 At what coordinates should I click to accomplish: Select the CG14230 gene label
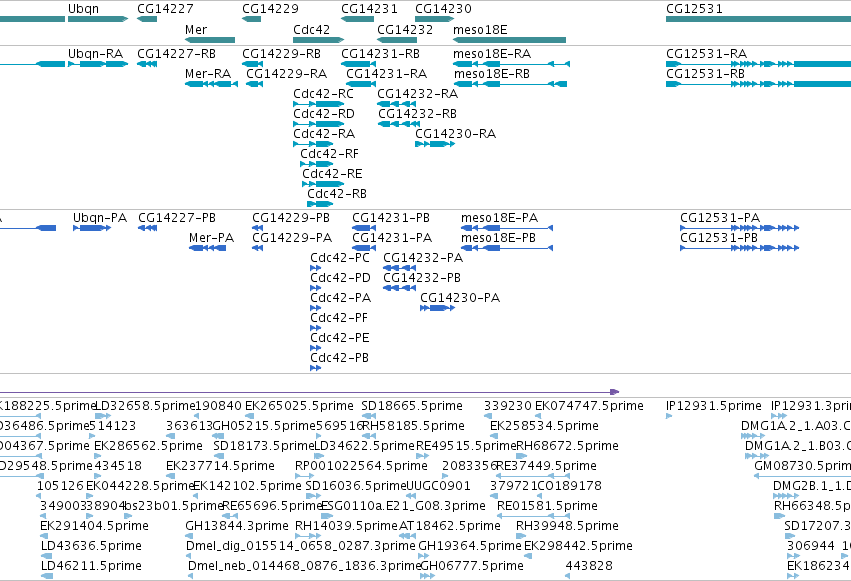[x=443, y=9]
